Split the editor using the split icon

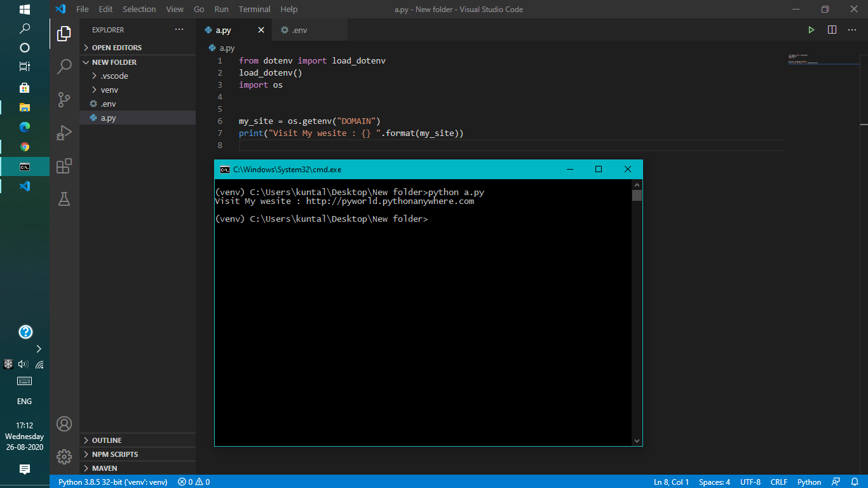[x=832, y=29]
